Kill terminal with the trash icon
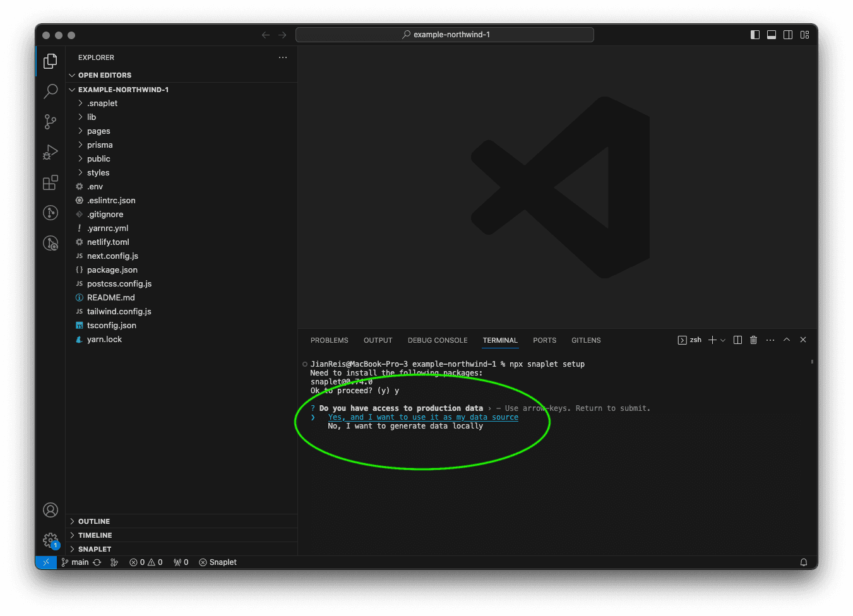Image resolution: width=853 pixels, height=616 pixels. point(753,340)
